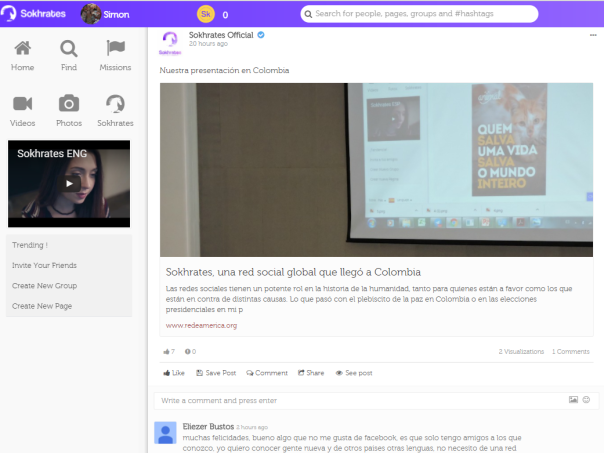The height and width of the screenshot is (453, 604).
Task: Open the Photos camera icon
Action: click(68, 104)
